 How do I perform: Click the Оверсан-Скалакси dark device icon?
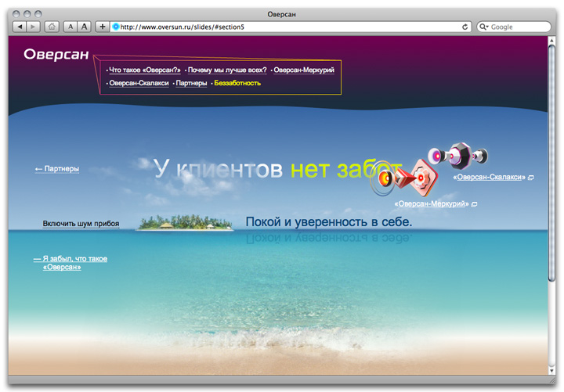(x=462, y=155)
